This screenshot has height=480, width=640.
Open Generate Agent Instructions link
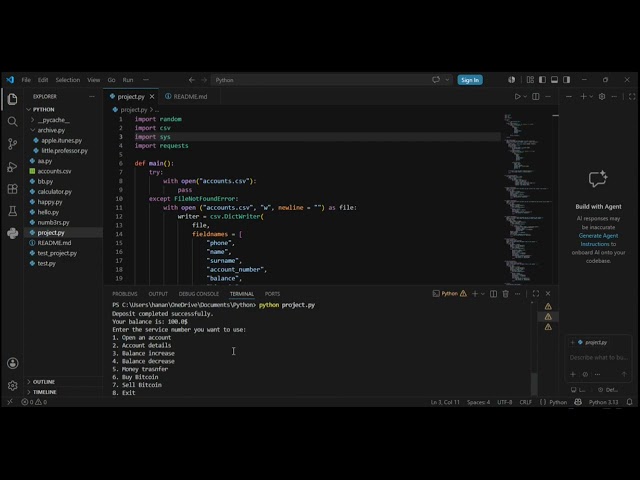(x=598, y=240)
